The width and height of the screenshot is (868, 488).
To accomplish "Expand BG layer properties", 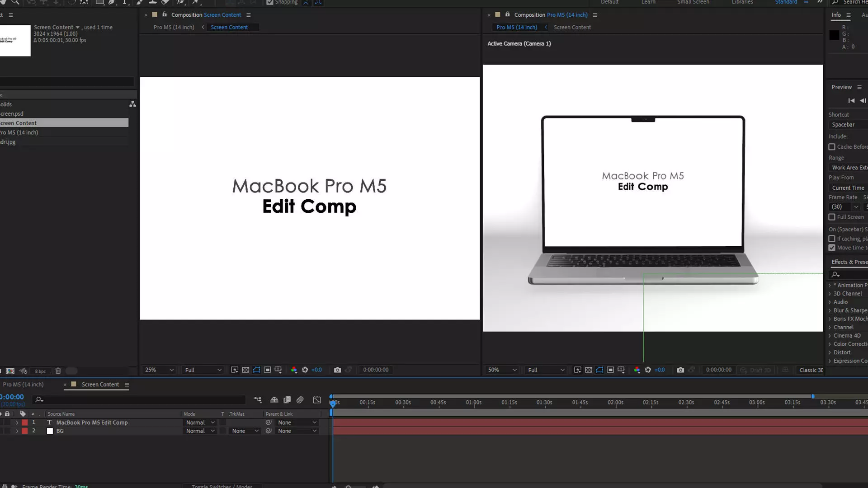I will pyautogui.click(x=17, y=431).
